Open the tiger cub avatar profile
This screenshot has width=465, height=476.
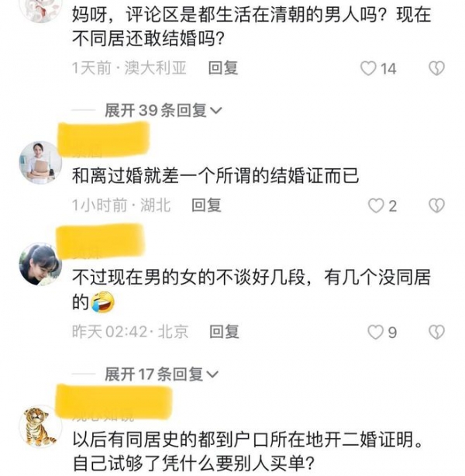pos(40,426)
